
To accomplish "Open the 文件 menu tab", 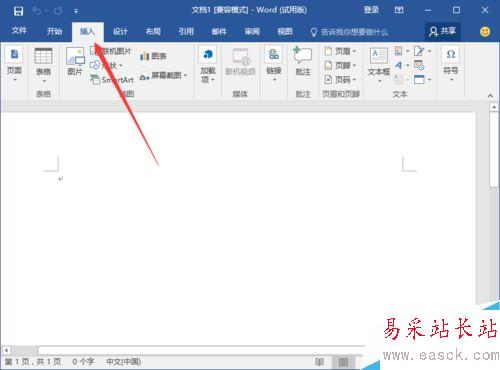I will click(x=19, y=31).
